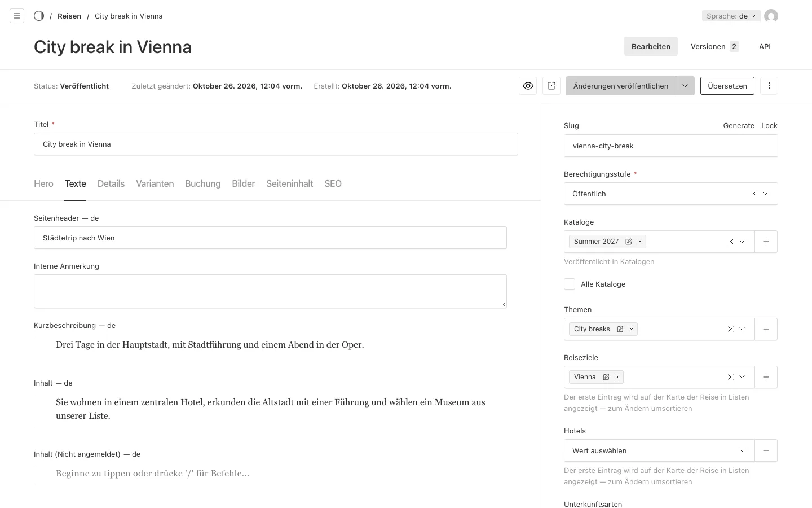Viewport: 812px width, 508px height.
Task: Clear the Berechtigungsstufe Öffentlich value
Action: click(754, 194)
